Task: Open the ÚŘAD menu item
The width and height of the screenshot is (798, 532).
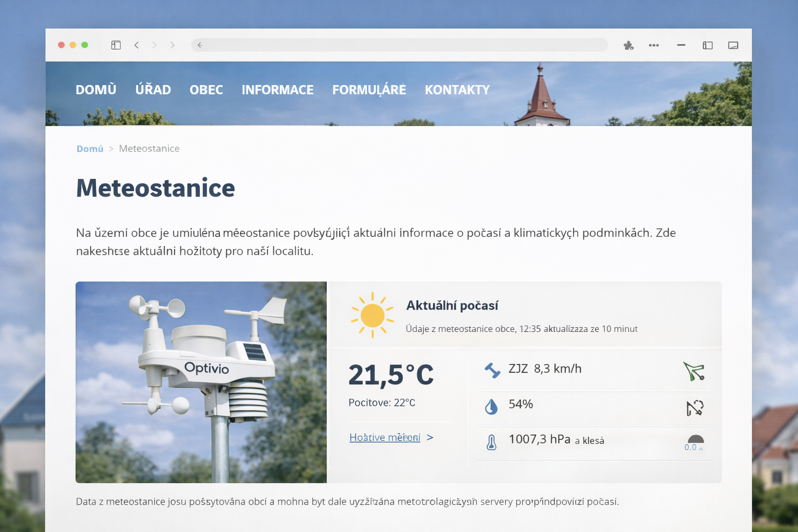Action: pyautogui.click(x=153, y=90)
